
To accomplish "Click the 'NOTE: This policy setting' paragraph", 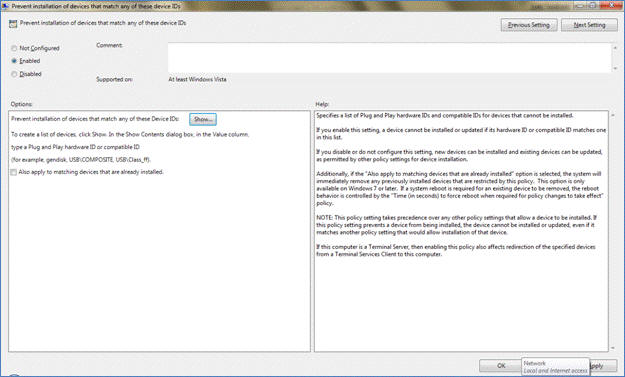I will [456, 225].
